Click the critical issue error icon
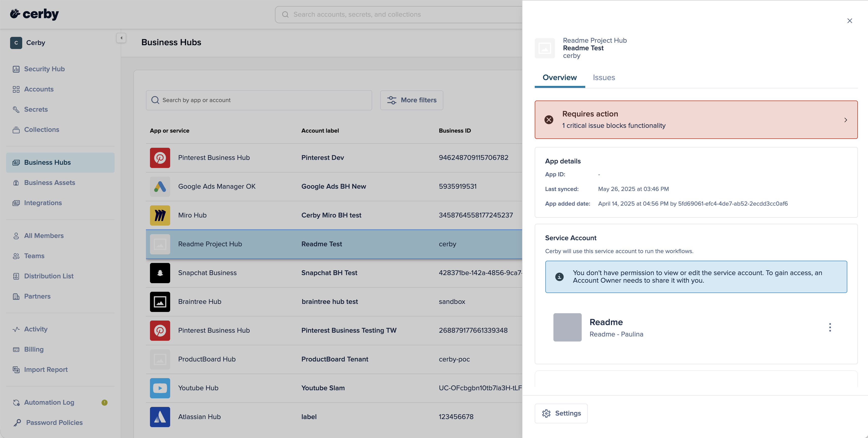Image resolution: width=868 pixels, height=438 pixels. (x=549, y=120)
